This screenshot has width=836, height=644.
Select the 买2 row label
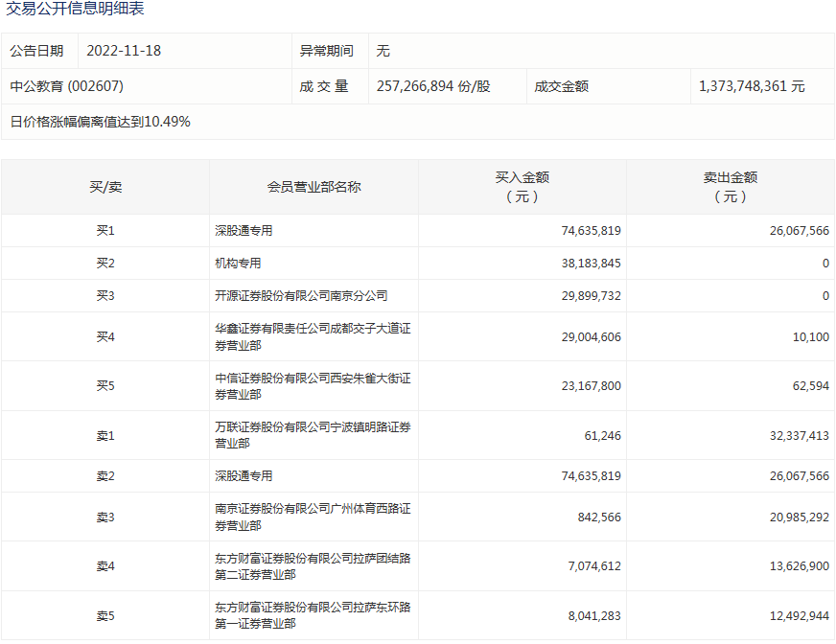click(105, 263)
